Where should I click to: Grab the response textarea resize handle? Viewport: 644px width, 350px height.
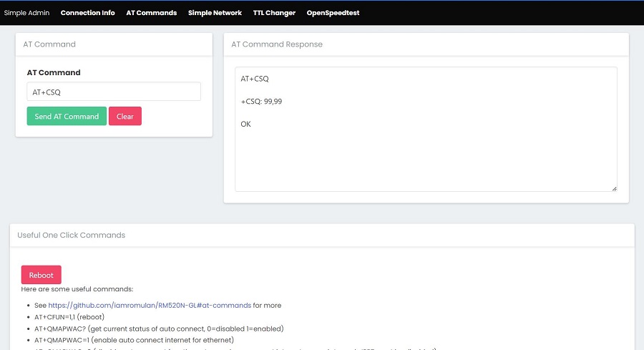pyautogui.click(x=614, y=188)
